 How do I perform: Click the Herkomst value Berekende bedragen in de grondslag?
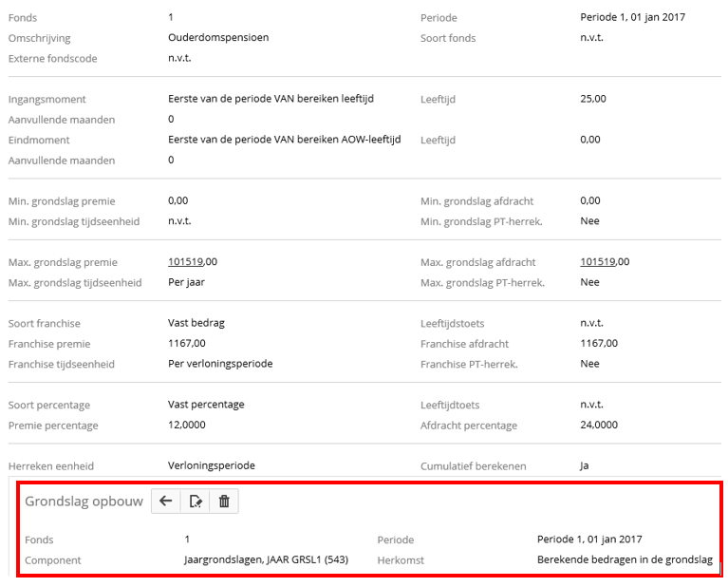point(624,559)
